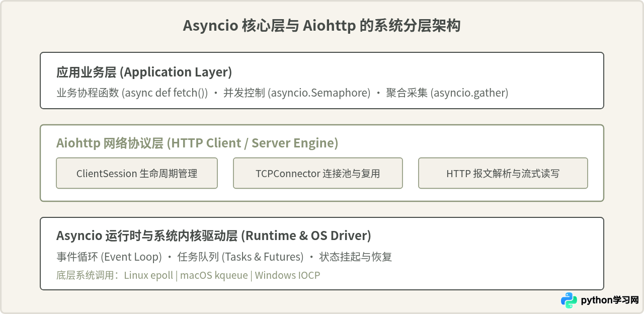The image size is (644, 314).
Task: Click the TCPConnector 连接池与复用 box
Action: (x=318, y=173)
